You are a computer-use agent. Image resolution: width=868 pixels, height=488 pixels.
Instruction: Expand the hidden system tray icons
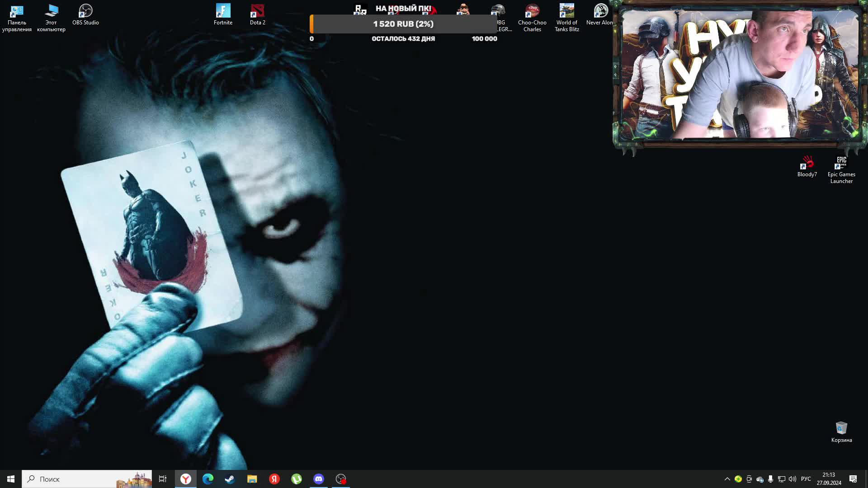coord(727,479)
